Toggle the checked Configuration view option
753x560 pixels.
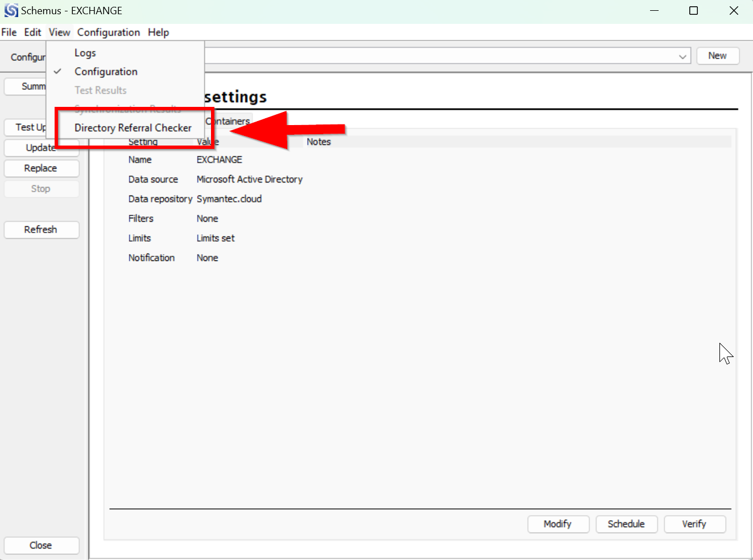point(106,72)
